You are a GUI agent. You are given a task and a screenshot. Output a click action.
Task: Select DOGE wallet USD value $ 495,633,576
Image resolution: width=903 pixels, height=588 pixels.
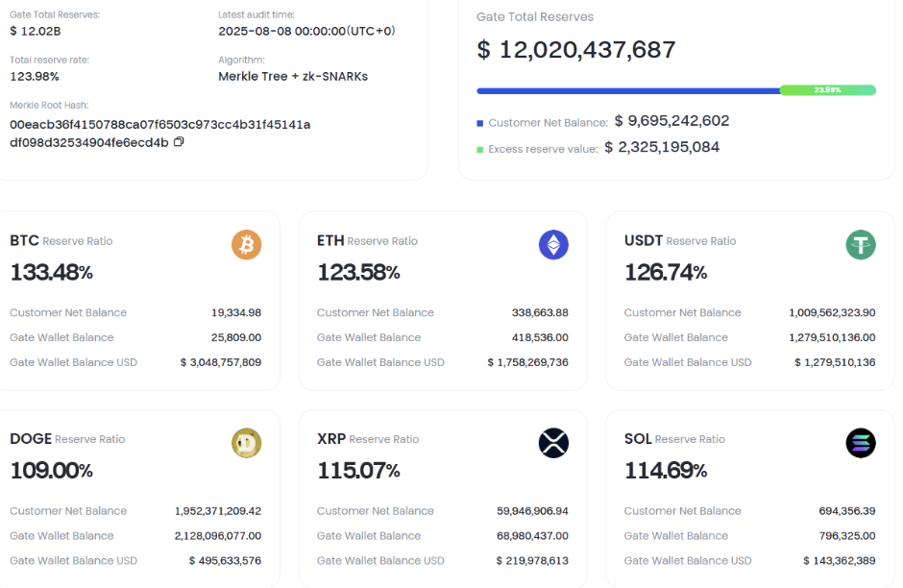pos(225,560)
